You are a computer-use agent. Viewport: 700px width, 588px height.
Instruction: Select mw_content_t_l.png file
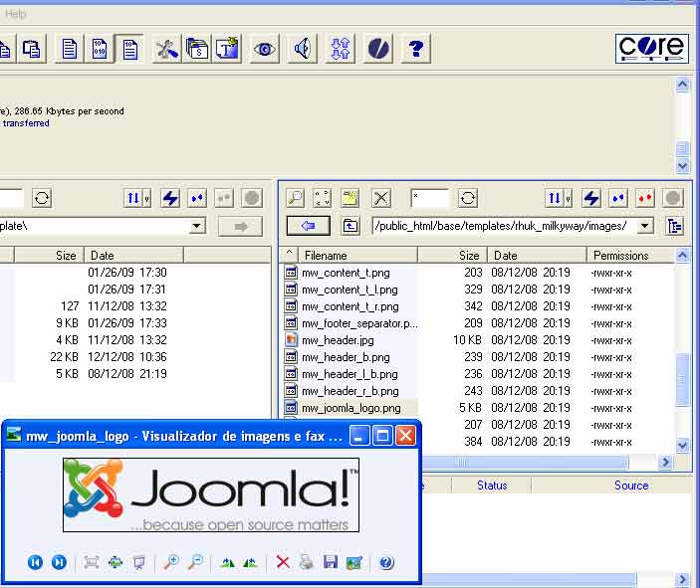coord(350,290)
